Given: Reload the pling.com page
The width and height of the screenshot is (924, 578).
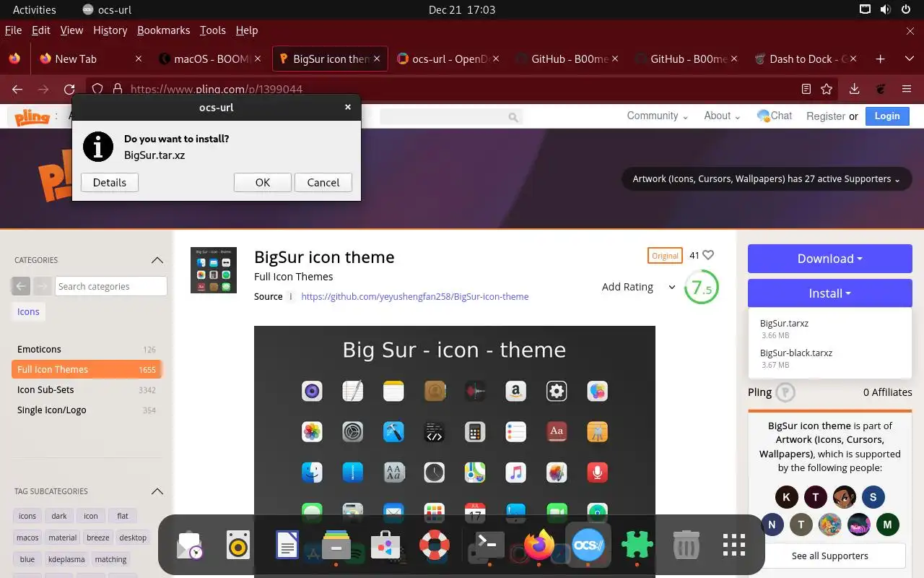Looking at the screenshot, I should tap(69, 90).
